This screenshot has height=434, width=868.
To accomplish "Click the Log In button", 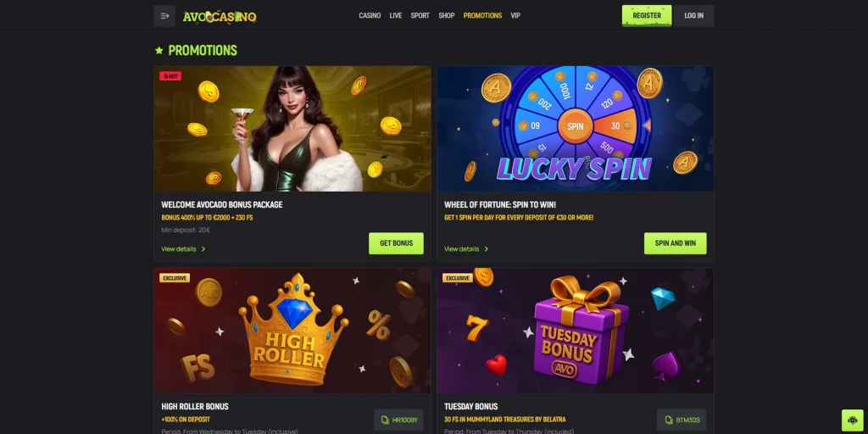I will [x=693, y=16].
